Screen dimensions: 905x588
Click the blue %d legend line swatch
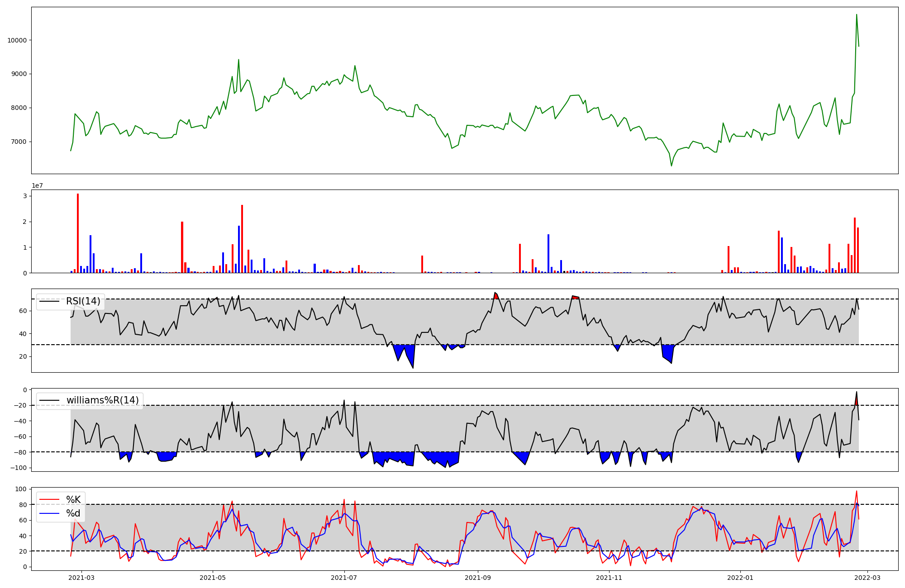coord(49,513)
